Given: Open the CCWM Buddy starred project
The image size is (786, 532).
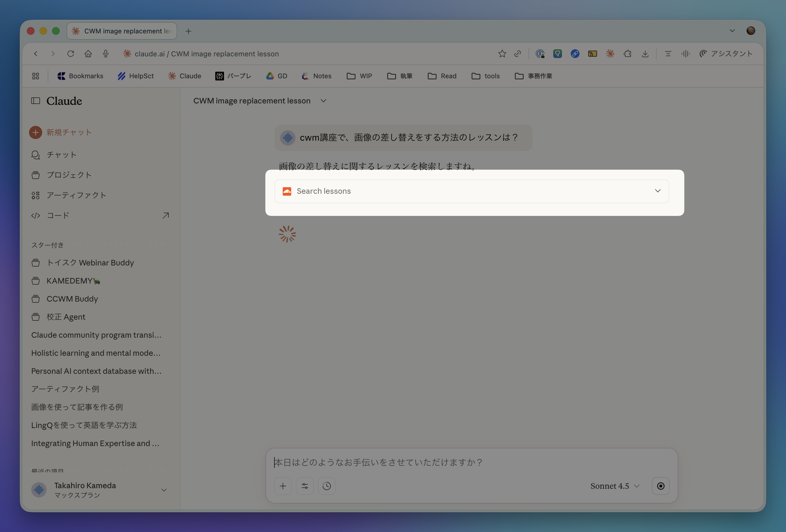Looking at the screenshot, I should [72, 299].
